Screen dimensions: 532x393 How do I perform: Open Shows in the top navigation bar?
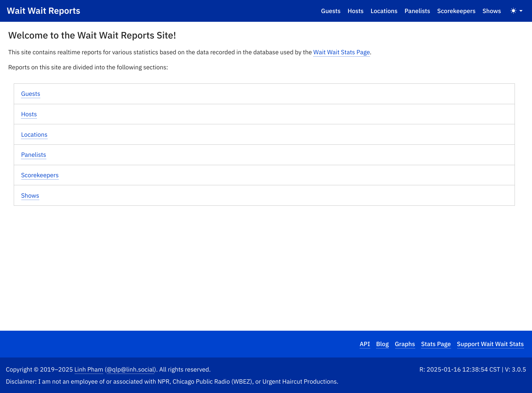(491, 11)
